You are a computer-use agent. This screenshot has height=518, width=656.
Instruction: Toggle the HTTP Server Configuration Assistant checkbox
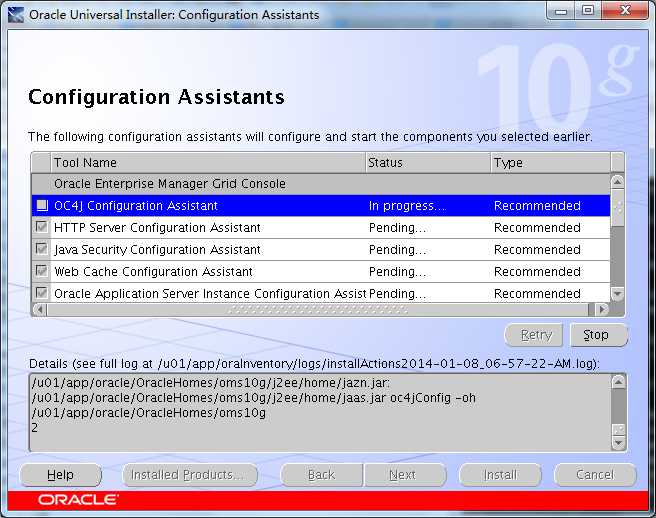(42, 227)
